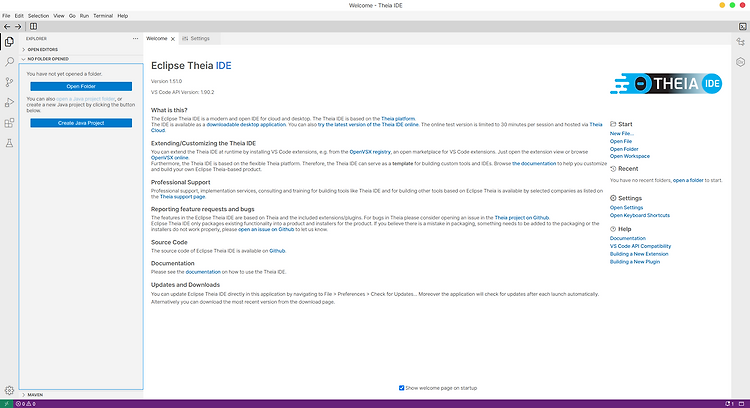Select the Welcome tab

pyautogui.click(x=157, y=39)
